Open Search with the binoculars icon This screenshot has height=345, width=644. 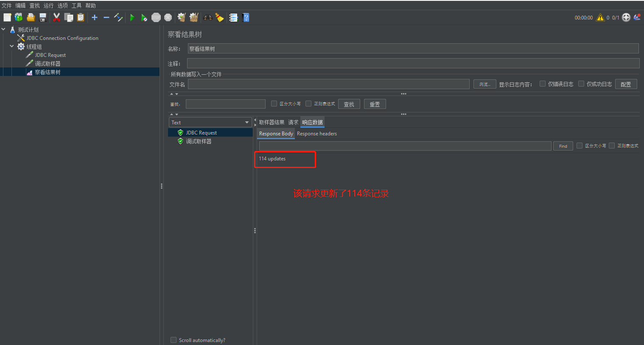208,17
